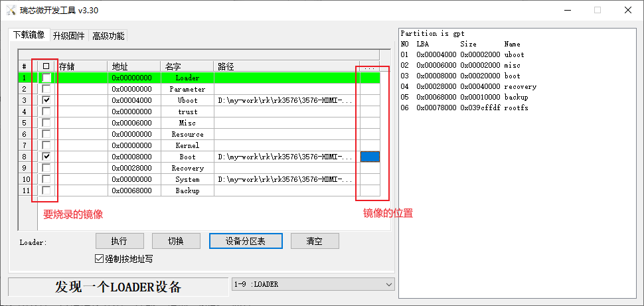This screenshot has width=644, height=306.
Task: Click the 设备分区表 button
Action: (x=246, y=241)
